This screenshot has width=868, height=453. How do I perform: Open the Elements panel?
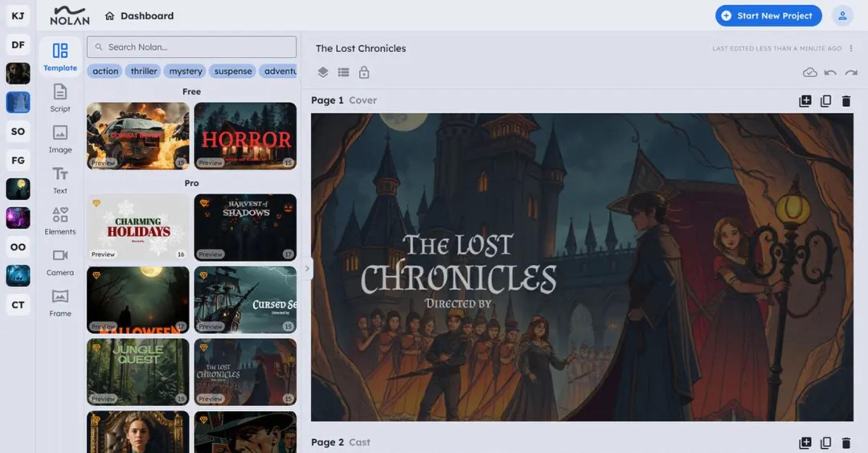point(60,221)
